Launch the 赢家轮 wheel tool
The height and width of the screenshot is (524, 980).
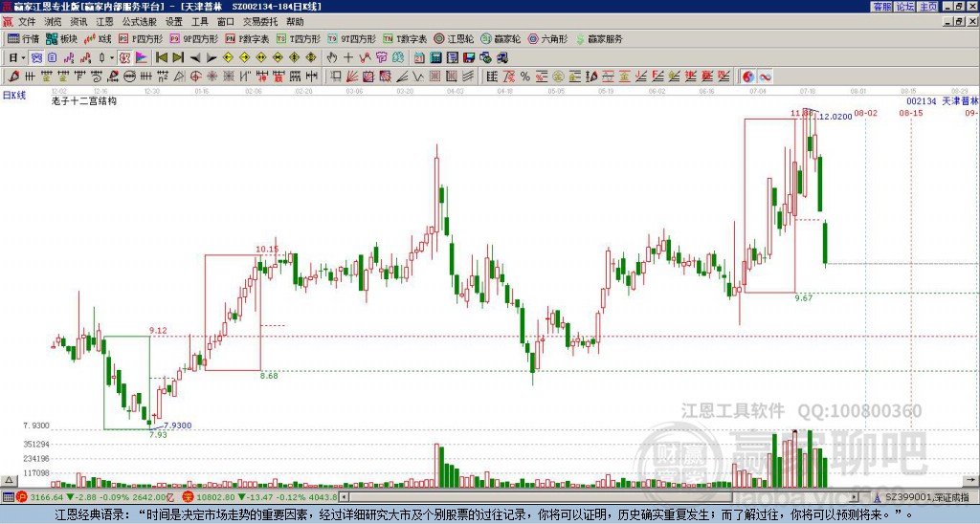[x=501, y=38]
